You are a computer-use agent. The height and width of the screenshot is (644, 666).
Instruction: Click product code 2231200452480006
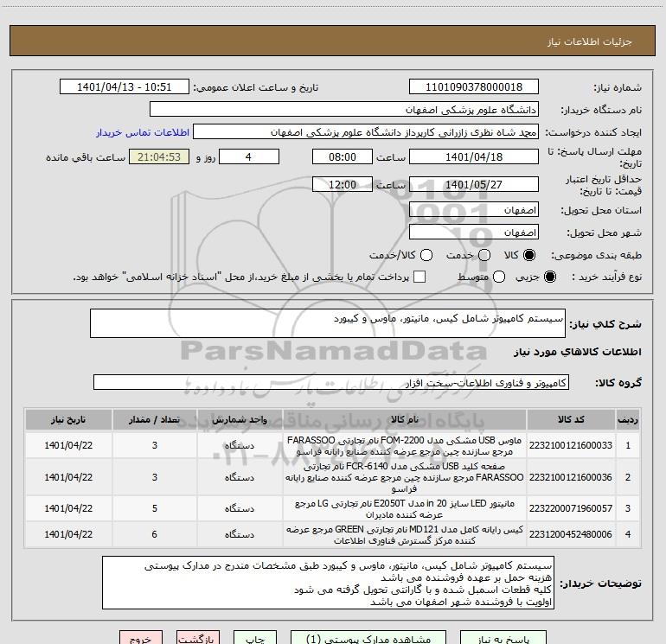(571, 534)
